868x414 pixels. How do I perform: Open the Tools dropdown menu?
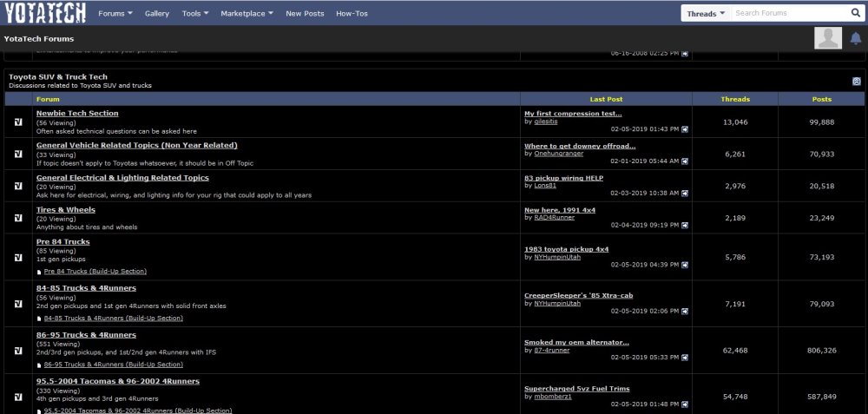[x=194, y=13]
